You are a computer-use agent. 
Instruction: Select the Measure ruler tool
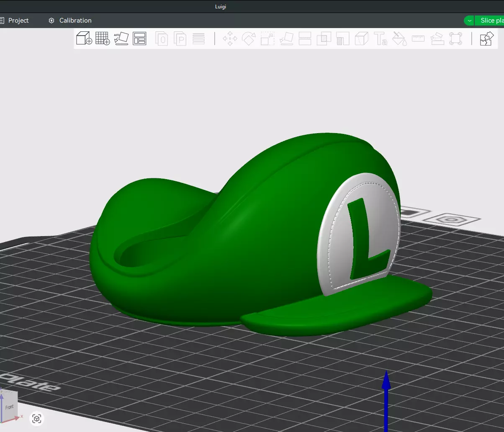(418, 39)
